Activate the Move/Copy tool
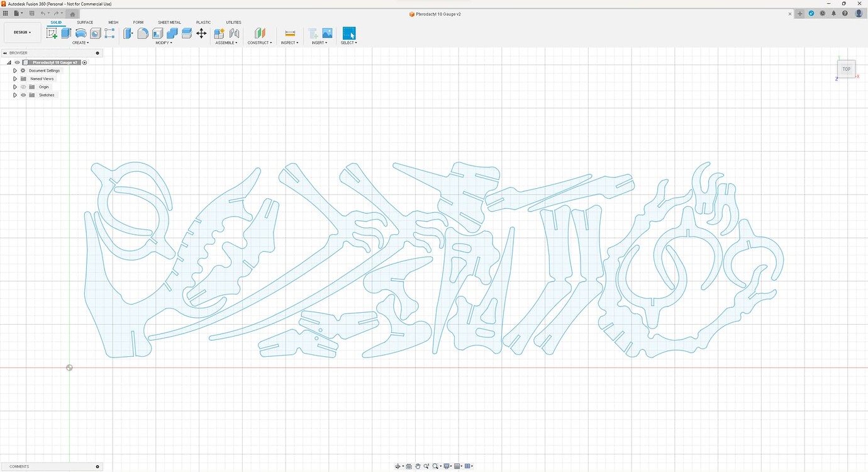This screenshot has height=472, width=868. 201,33
